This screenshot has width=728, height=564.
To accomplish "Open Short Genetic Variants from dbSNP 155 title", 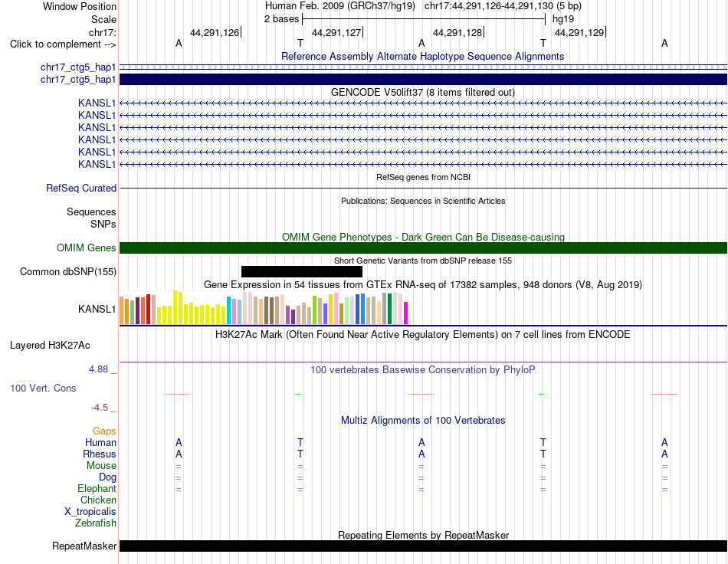I will [x=423, y=261].
